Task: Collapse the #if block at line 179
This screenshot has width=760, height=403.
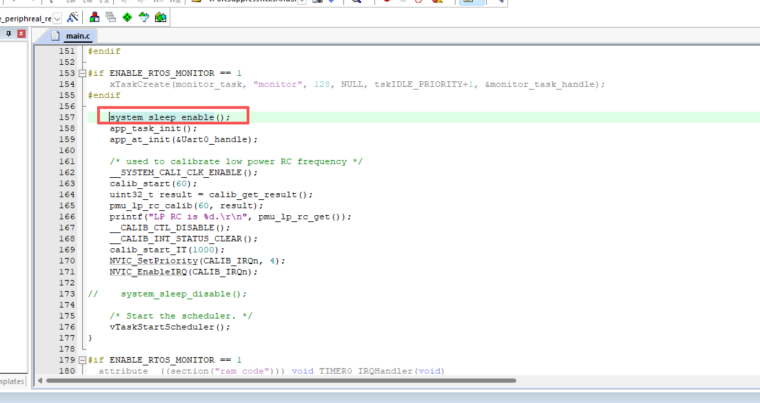Action: 83,359
